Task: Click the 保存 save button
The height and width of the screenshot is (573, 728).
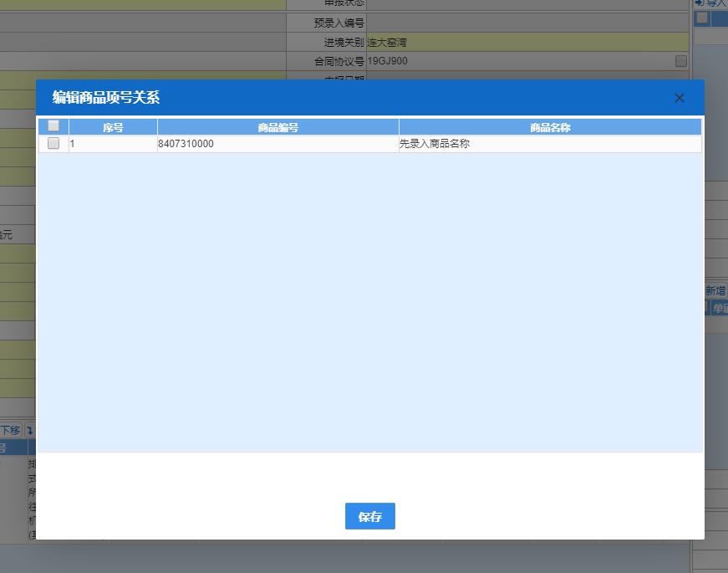Action: point(369,516)
